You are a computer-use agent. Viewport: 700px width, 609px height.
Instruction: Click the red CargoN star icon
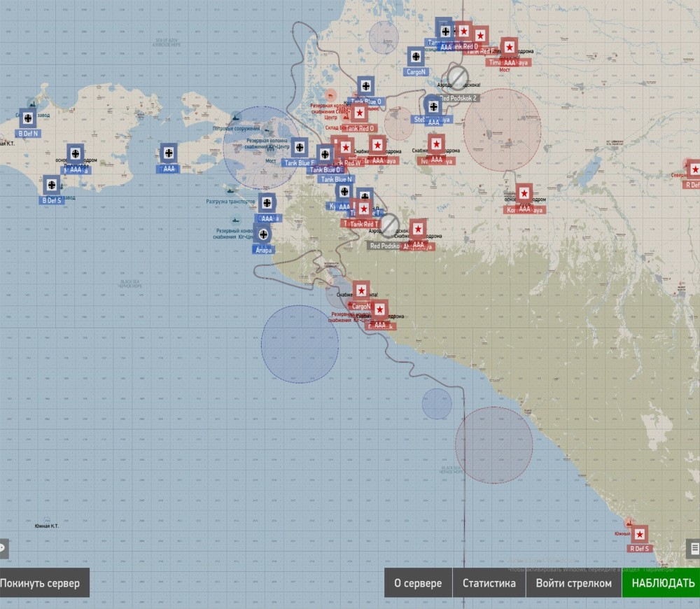(x=360, y=290)
